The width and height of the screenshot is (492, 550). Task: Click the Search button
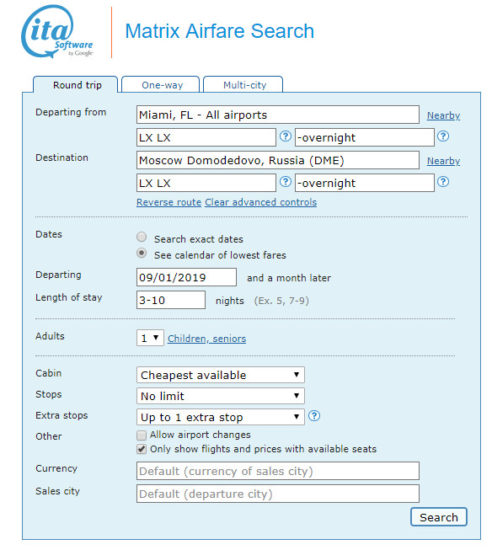[x=439, y=517]
